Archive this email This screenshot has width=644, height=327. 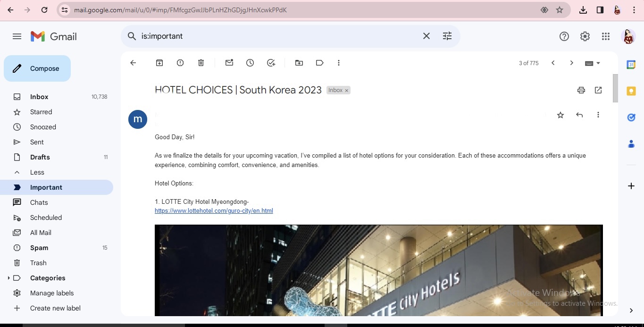click(x=159, y=63)
